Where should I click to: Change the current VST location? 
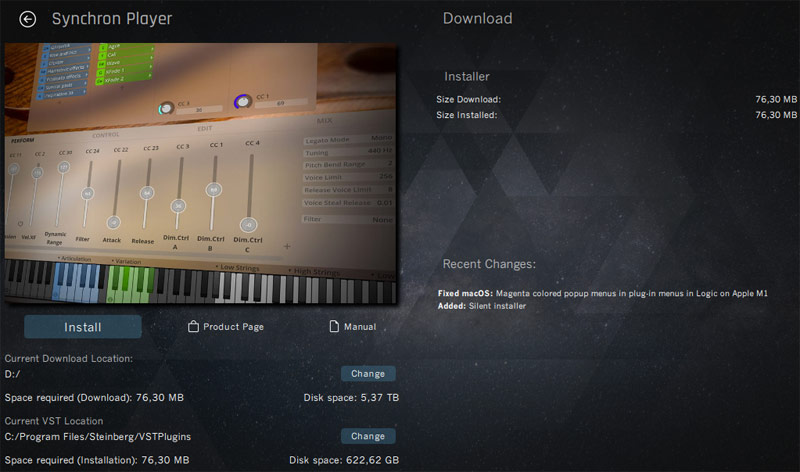pyautogui.click(x=368, y=436)
